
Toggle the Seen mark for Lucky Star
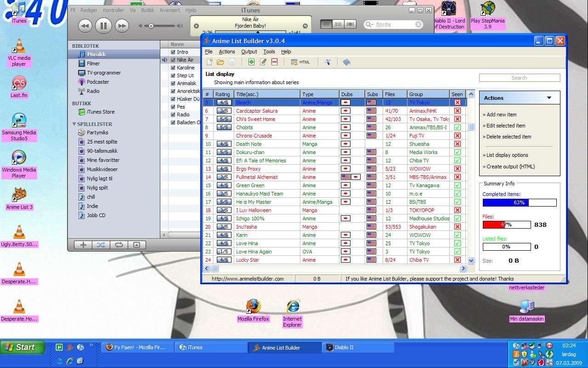coord(457,260)
